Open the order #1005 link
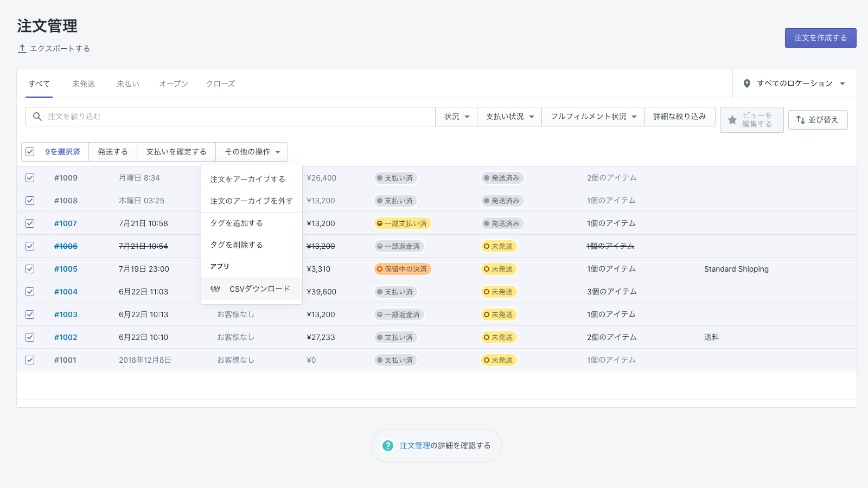Viewport: 868px width, 488px height. pyautogui.click(x=66, y=268)
